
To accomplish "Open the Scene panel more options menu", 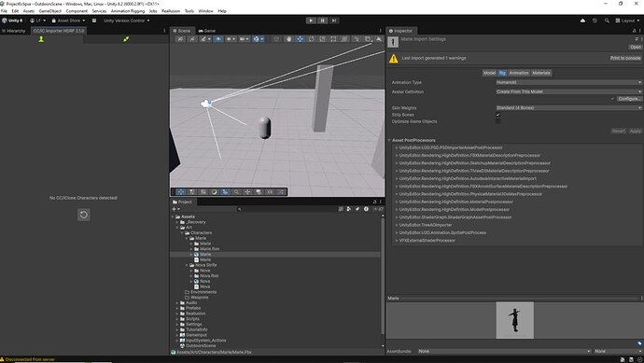I will click(x=380, y=31).
